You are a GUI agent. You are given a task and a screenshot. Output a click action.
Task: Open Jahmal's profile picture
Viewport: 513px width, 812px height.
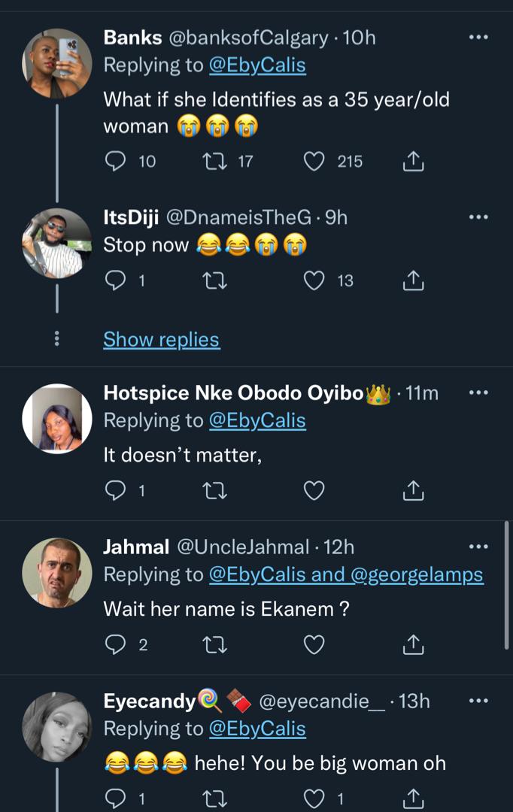57,572
